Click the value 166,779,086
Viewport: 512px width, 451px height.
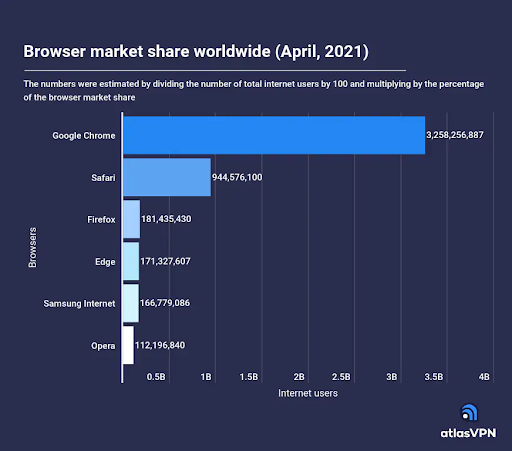[165, 303]
